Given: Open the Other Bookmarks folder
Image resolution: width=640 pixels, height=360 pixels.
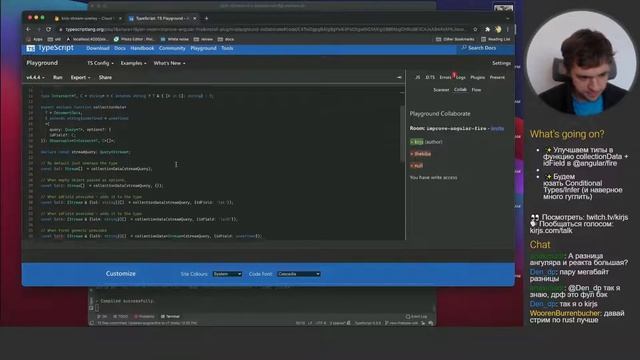Looking at the screenshot, I should (x=455, y=39).
